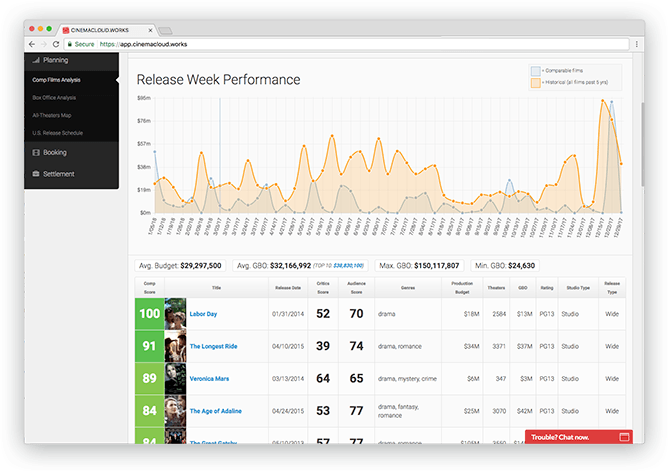This screenshot has height=471, width=668.
Task: Click the chat window icon on red button
Action: [624, 437]
